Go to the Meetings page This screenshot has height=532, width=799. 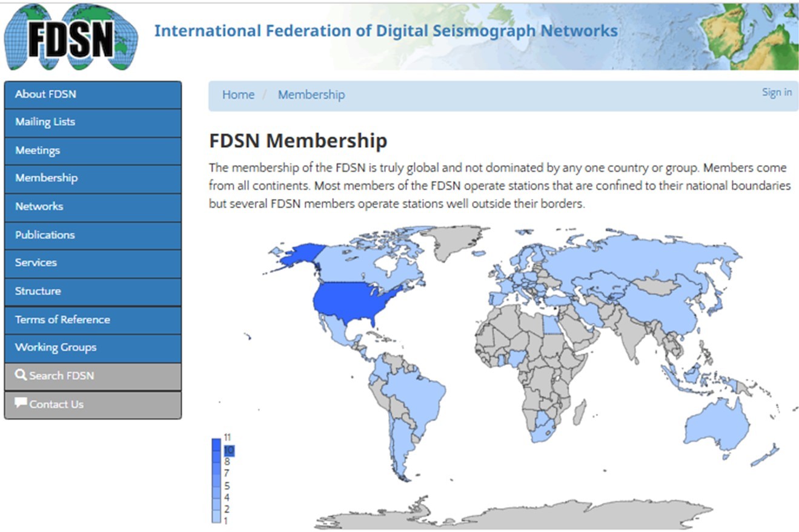tap(38, 150)
